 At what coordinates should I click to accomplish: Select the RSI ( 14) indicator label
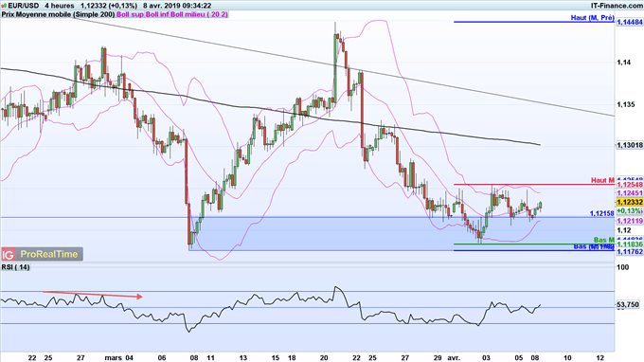point(15,267)
